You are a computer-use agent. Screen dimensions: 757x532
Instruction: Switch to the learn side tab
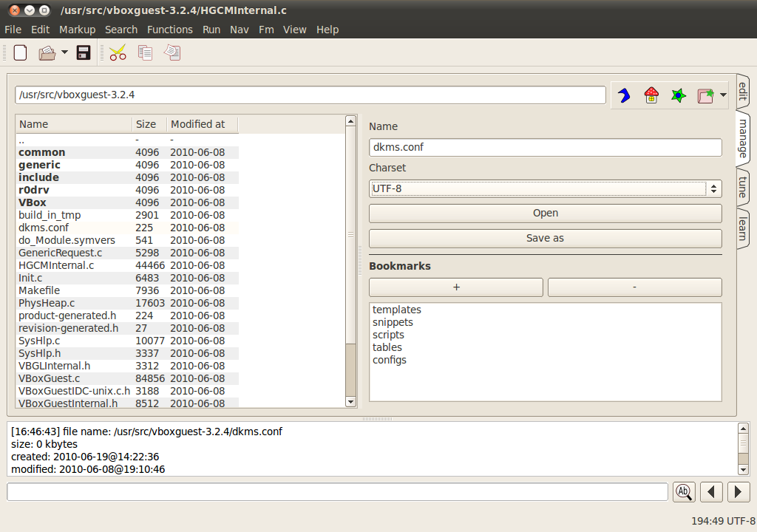click(742, 229)
